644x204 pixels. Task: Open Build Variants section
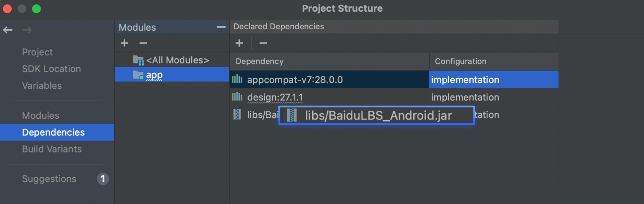pyautogui.click(x=52, y=149)
